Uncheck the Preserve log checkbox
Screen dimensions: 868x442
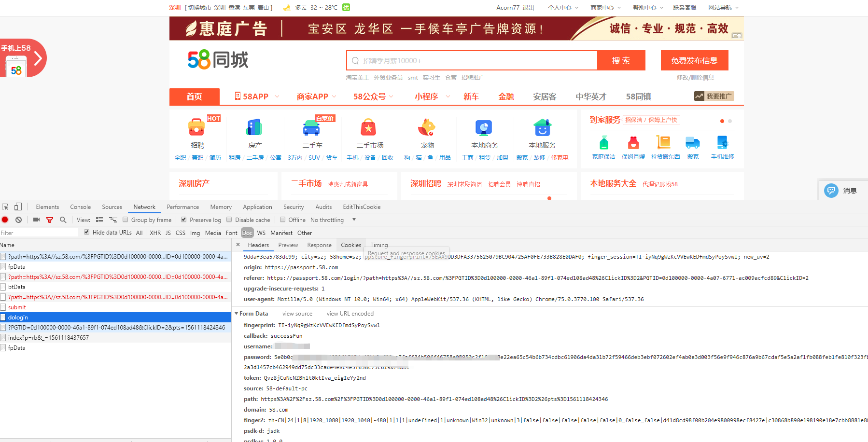pos(184,220)
